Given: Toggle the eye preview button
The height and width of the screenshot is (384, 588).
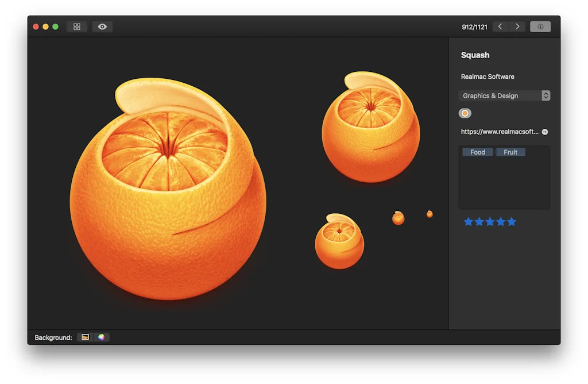Looking at the screenshot, I should click(x=102, y=26).
